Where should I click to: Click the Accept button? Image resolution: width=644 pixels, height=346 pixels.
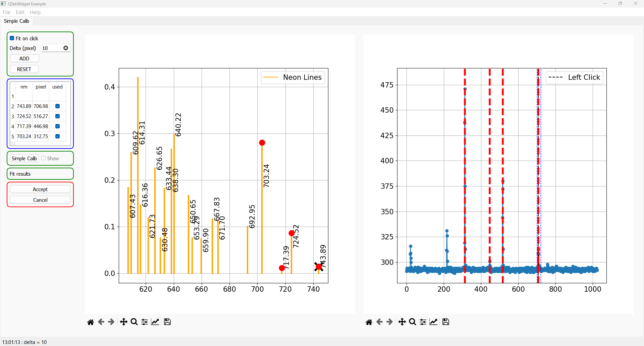(x=40, y=189)
